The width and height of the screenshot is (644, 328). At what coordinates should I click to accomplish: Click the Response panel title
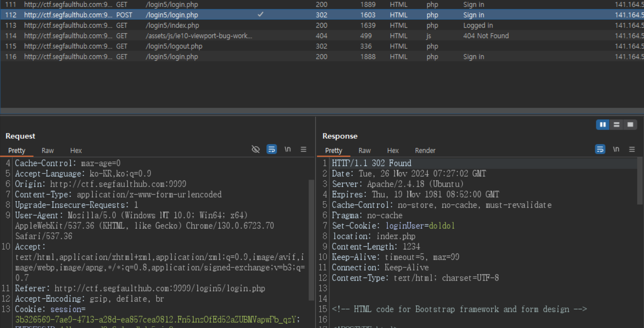[340, 136]
